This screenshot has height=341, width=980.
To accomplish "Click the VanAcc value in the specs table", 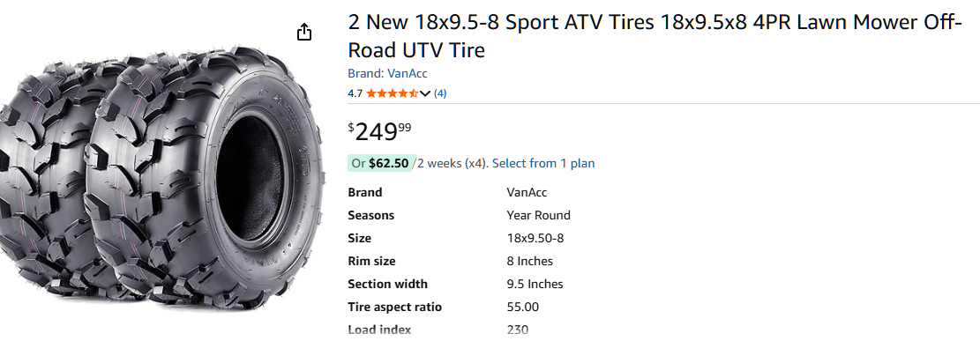I will (x=527, y=192).
